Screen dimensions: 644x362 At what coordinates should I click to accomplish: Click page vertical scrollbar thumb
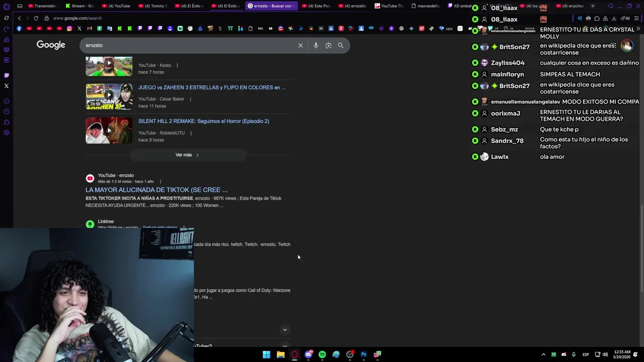641,248
